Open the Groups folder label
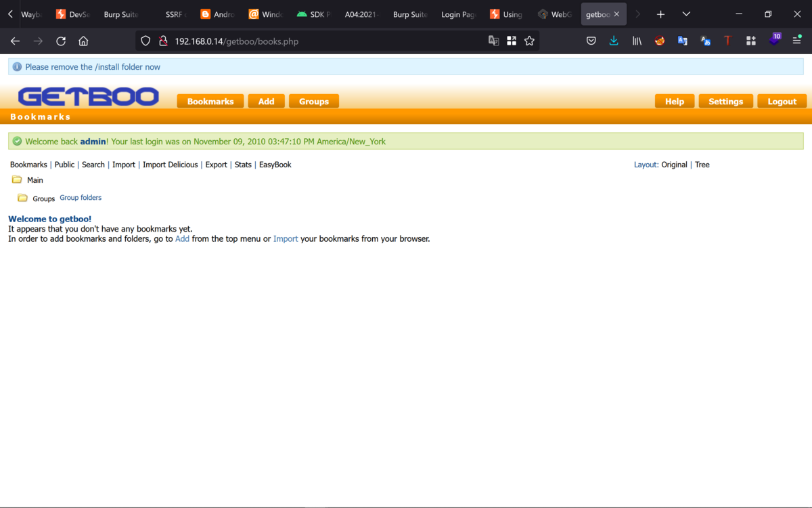Screen dimensions: 812x508 pyautogui.click(x=44, y=198)
